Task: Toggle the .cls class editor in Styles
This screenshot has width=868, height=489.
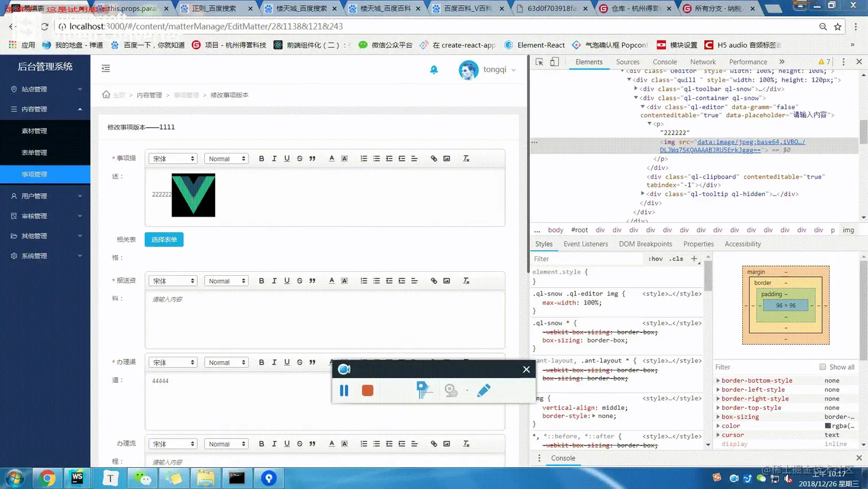Action: (x=675, y=259)
